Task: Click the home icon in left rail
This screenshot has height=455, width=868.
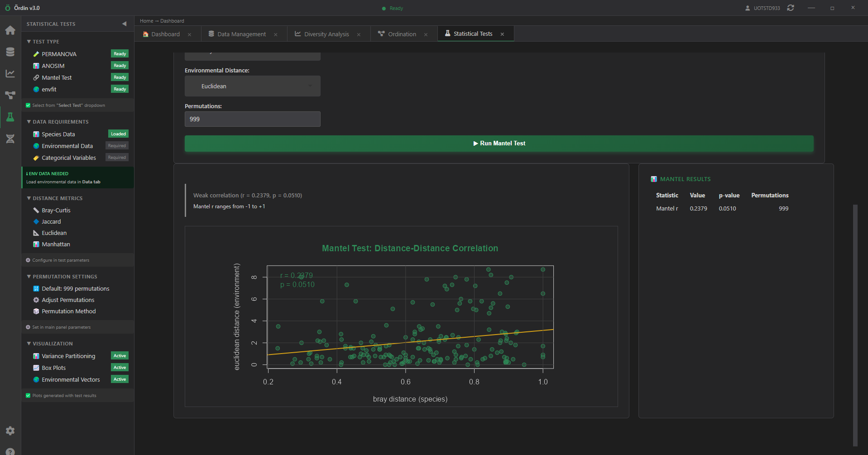Action: pyautogui.click(x=10, y=30)
